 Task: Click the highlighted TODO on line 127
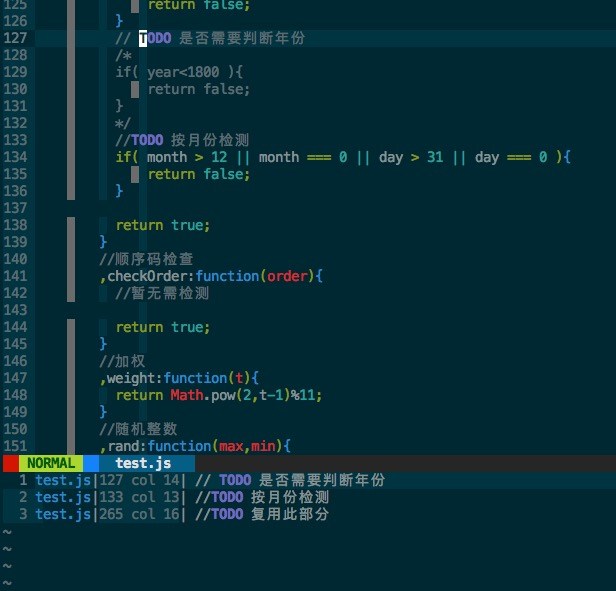(155, 38)
